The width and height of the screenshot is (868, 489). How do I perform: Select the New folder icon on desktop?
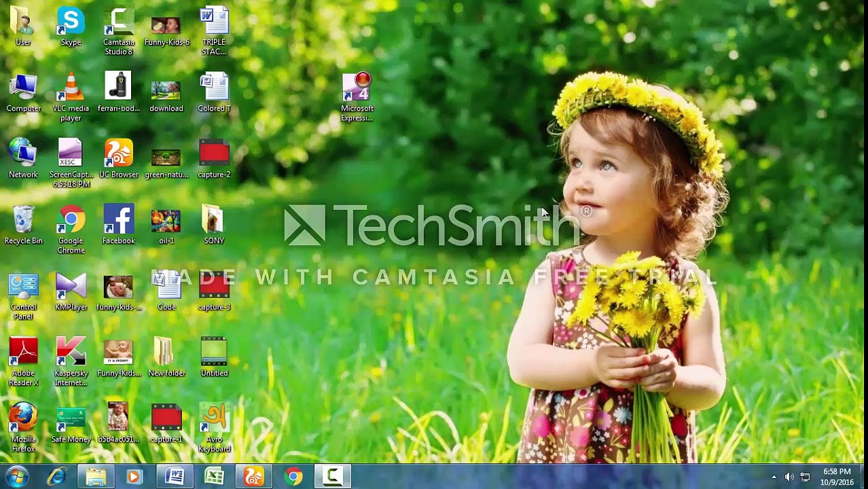166,357
